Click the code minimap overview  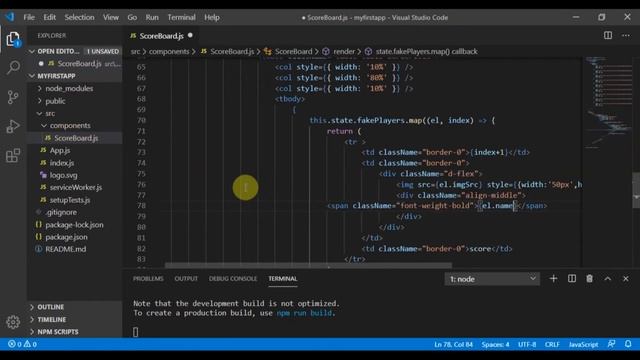[607, 104]
